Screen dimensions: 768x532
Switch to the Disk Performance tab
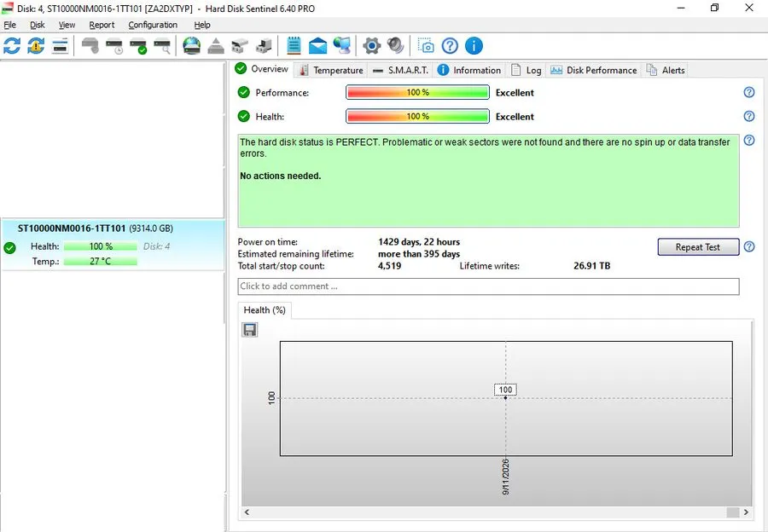click(x=594, y=71)
